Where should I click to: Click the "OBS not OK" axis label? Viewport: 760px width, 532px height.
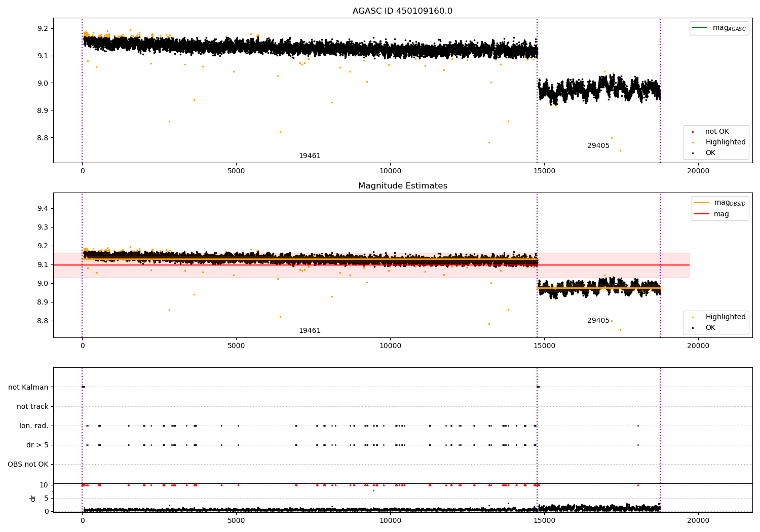28,465
